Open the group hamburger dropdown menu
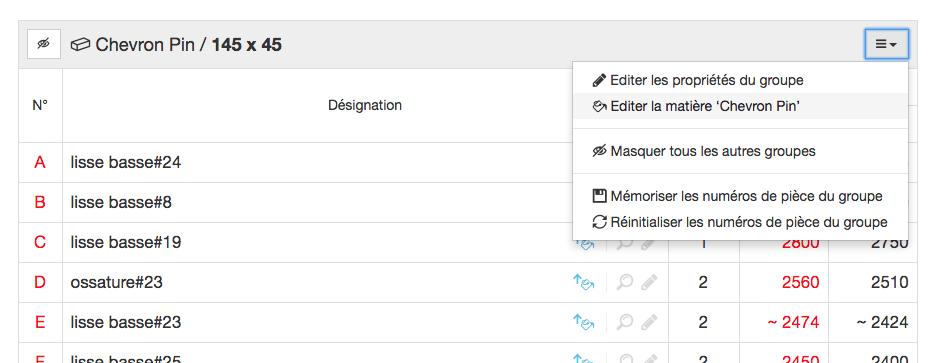The width and height of the screenshot is (948, 363). click(886, 44)
